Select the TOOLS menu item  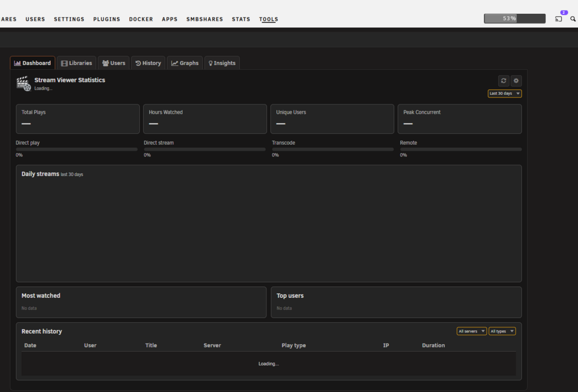(x=269, y=19)
